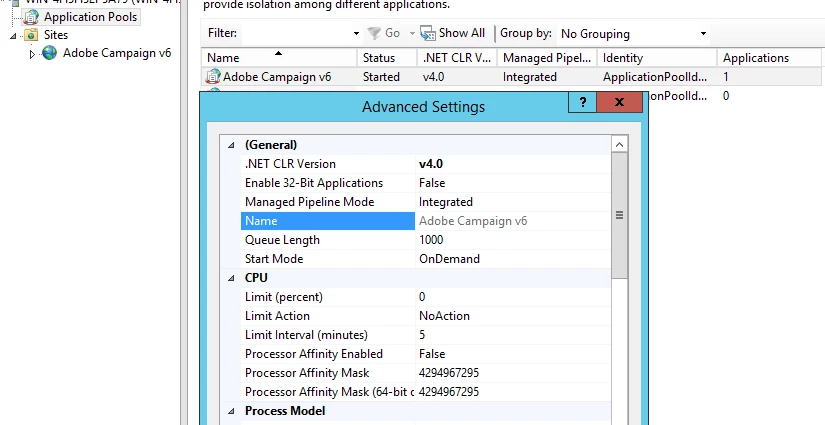Screen dimensions: 825x425
Task: Select Application Pools in the tree
Action: pos(90,17)
